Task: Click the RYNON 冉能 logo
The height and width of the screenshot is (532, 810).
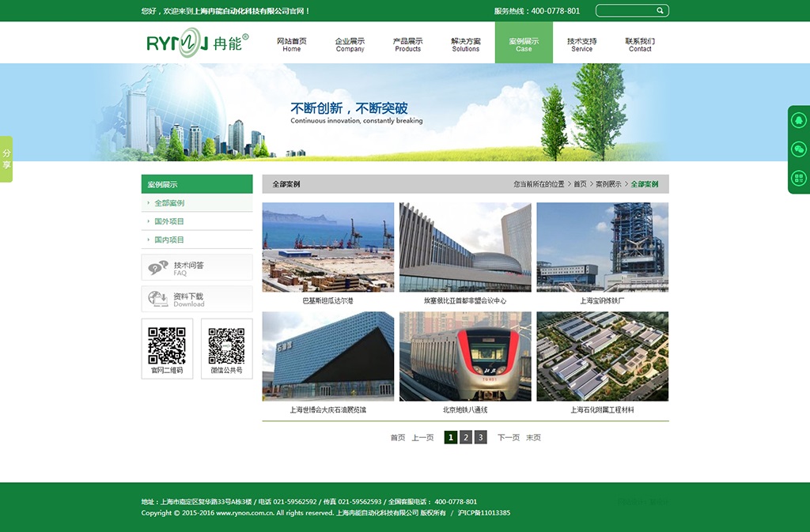Action: pyautogui.click(x=197, y=43)
